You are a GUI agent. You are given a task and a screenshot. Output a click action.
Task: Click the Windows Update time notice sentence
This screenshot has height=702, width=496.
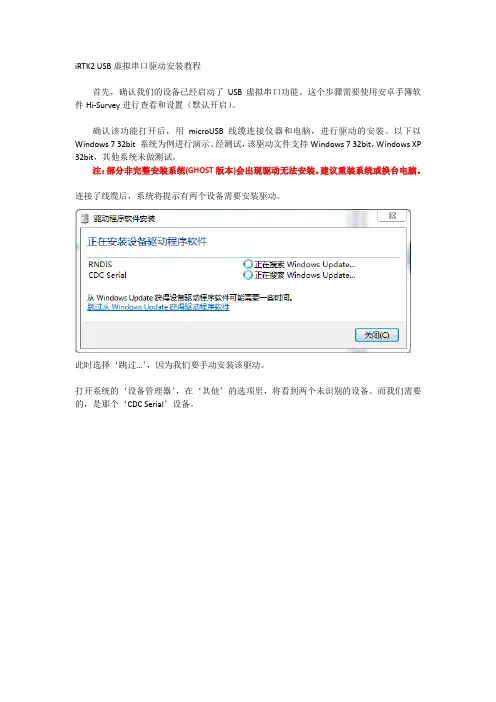click(190, 298)
